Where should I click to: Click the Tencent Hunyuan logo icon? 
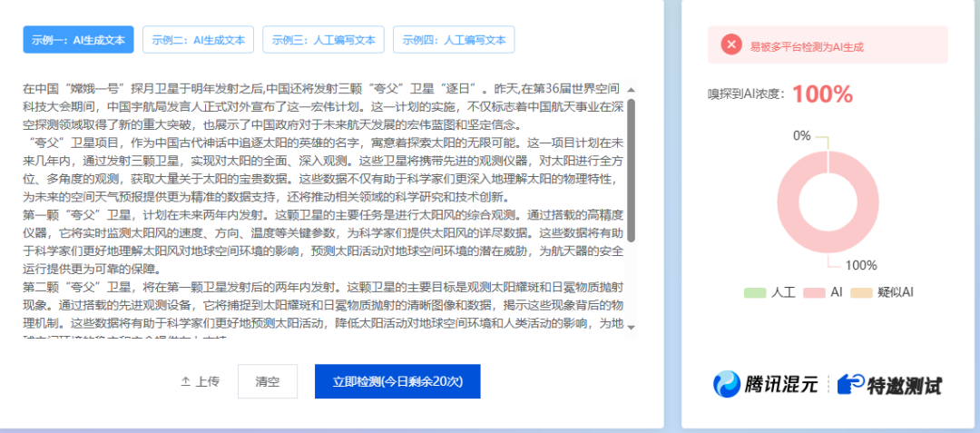pos(727,384)
